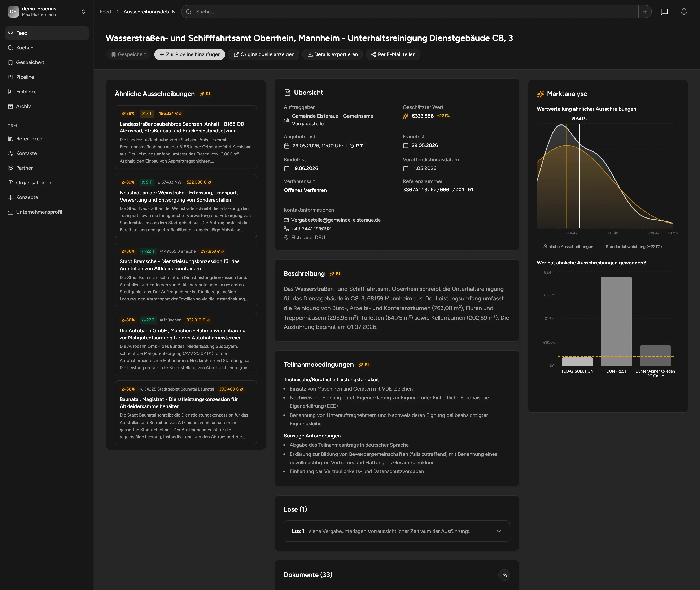Toggle the Standardabweichung legend entry
Viewport: 700px width, 590px height.
[630, 247]
